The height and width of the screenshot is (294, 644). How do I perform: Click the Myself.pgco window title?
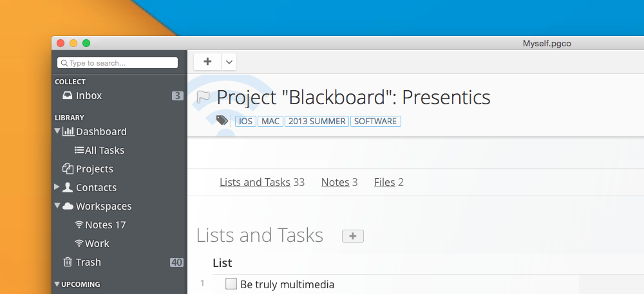tap(547, 44)
